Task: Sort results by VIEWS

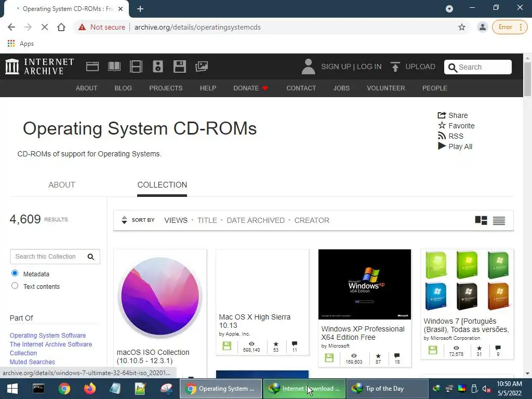Action: pos(176,220)
